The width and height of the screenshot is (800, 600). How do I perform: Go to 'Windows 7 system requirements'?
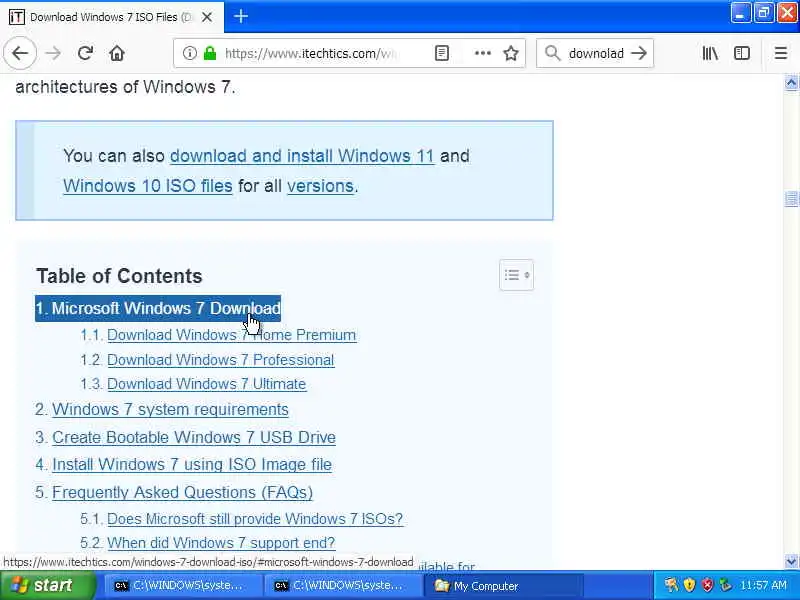tap(170, 410)
